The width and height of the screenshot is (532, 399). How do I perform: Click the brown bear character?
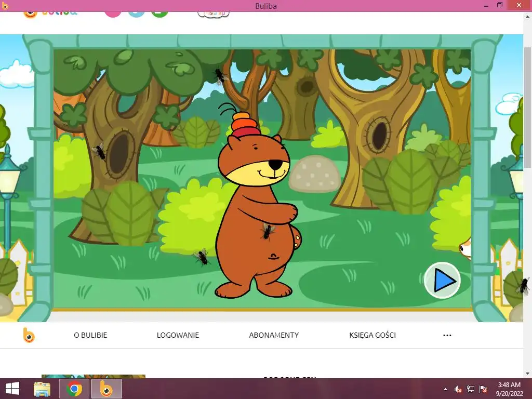tap(258, 207)
